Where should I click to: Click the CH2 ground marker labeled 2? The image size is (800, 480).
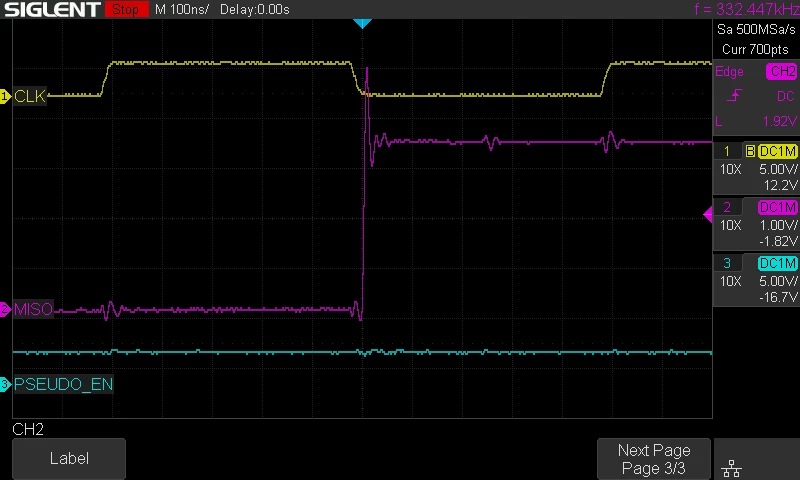coord(5,309)
